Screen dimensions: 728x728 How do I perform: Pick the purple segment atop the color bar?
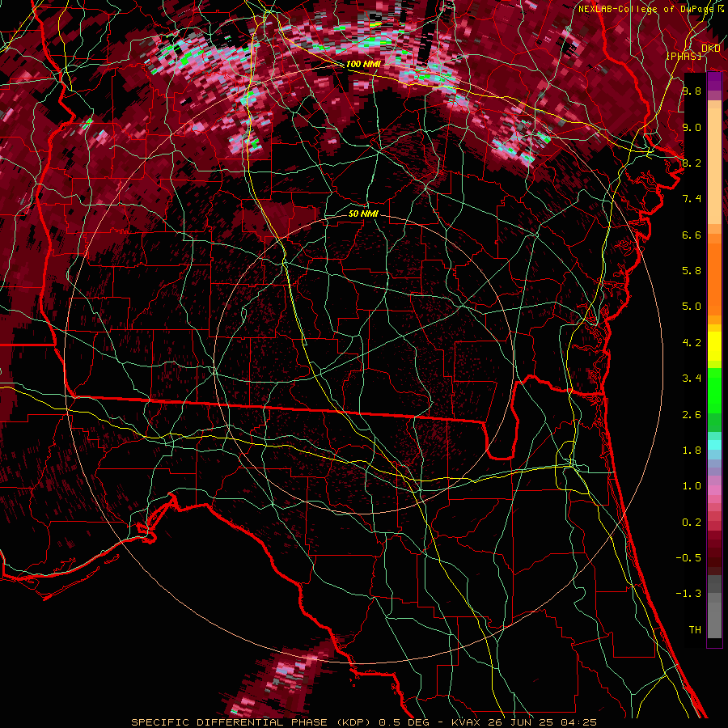pos(714,82)
